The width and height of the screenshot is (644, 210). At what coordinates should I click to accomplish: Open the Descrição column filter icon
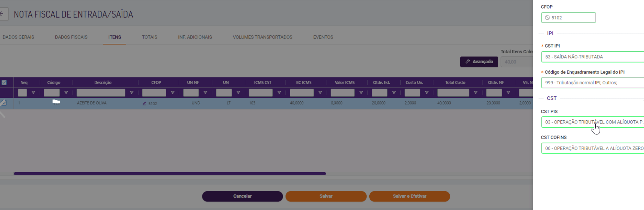132,93
